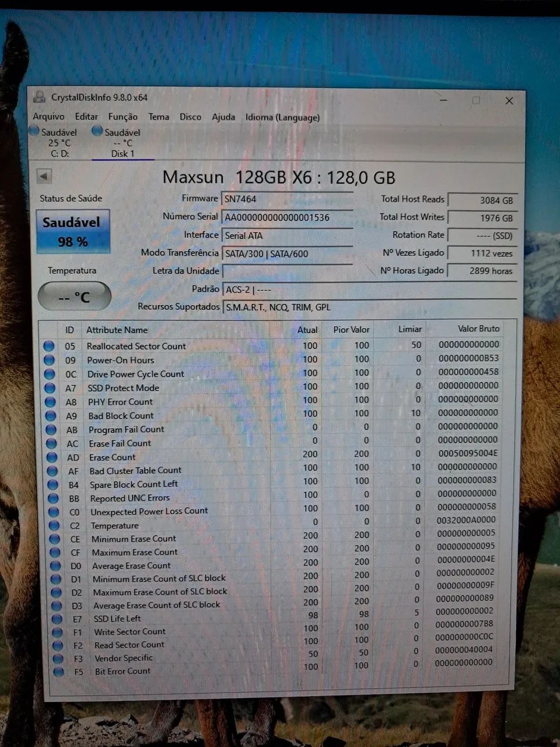
Task: Click the raw value 00050095004E
Action: [x=468, y=453]
